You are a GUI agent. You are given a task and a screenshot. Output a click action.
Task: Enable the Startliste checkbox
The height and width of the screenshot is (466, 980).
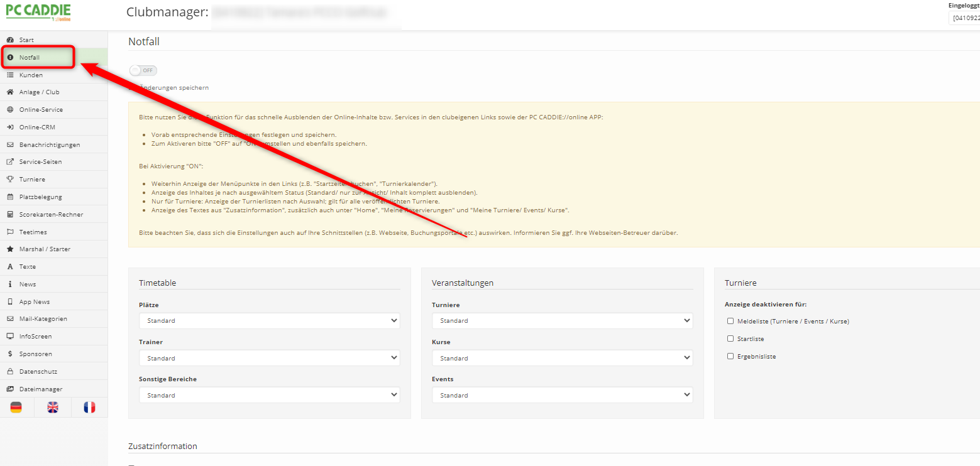(730, 339)
